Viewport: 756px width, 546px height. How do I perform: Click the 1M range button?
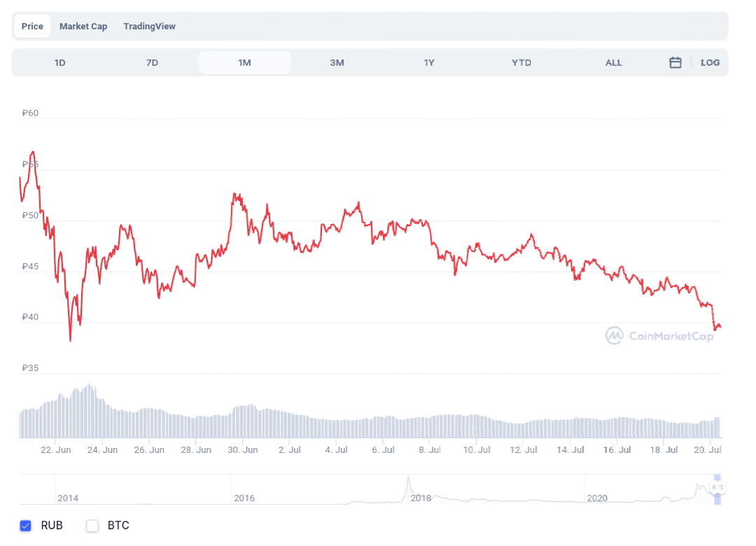pyautogui.click(x=244, y=62)
